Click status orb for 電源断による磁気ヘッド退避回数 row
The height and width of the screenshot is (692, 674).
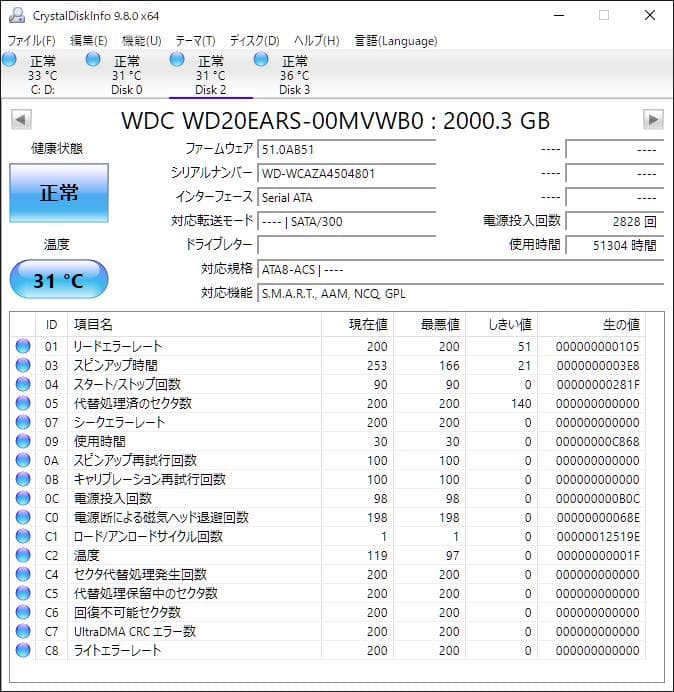pyautogui.click(x=23, y=517)
